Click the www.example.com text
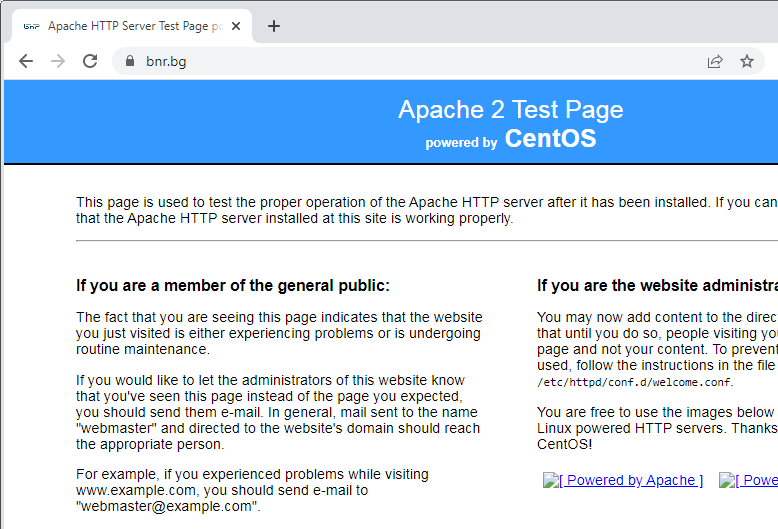The height and width of the screenshot is (529, 778). 135,490
